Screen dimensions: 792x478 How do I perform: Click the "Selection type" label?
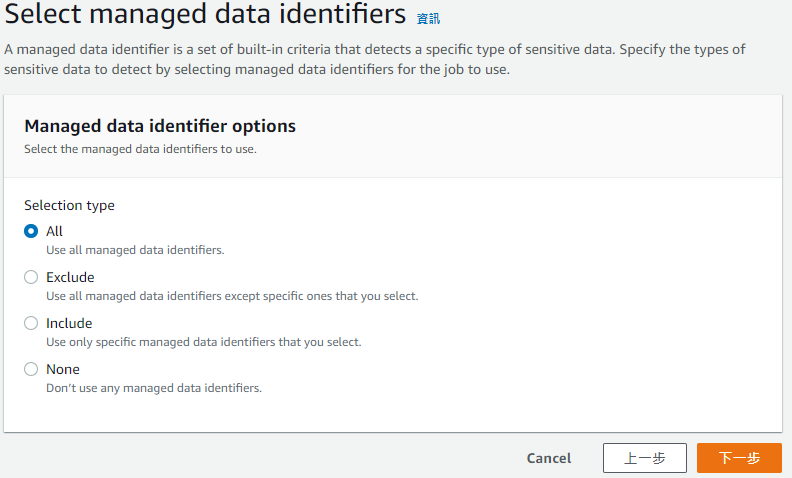(x=69, y=205)
